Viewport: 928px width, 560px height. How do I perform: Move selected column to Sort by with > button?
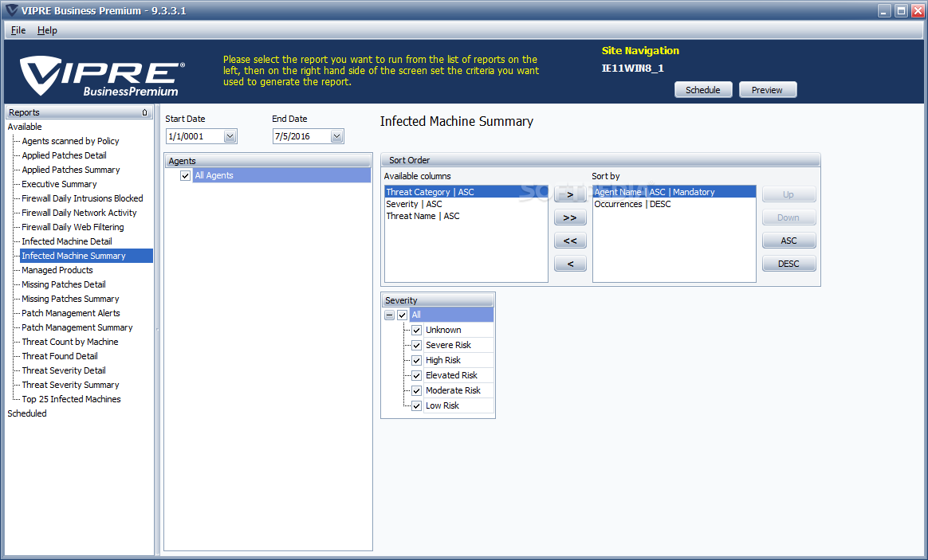tap(570, 194)
